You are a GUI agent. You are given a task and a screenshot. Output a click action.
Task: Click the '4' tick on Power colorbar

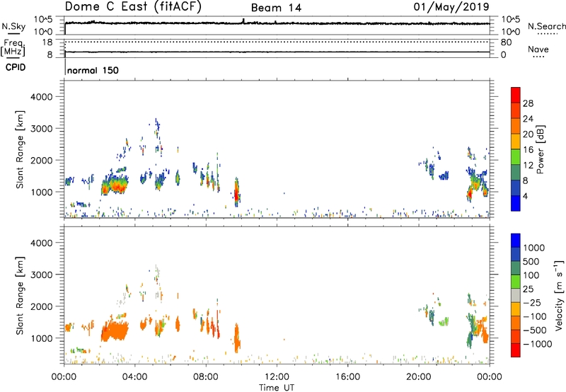pyautogui.click(x=525, y=196)
